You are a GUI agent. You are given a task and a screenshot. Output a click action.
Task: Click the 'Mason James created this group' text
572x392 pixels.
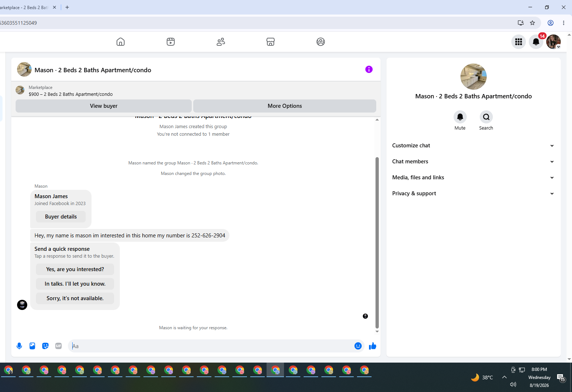(x=193, y=127)
